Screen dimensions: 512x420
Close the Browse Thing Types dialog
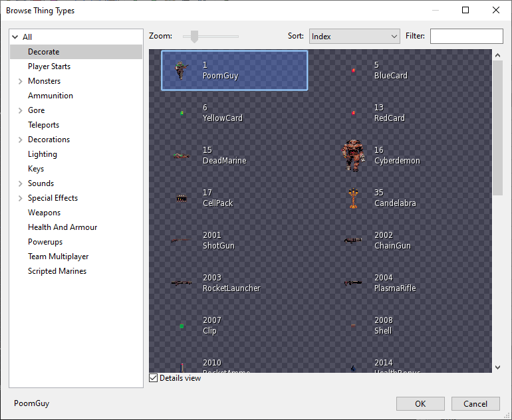(x=496, y=10)
